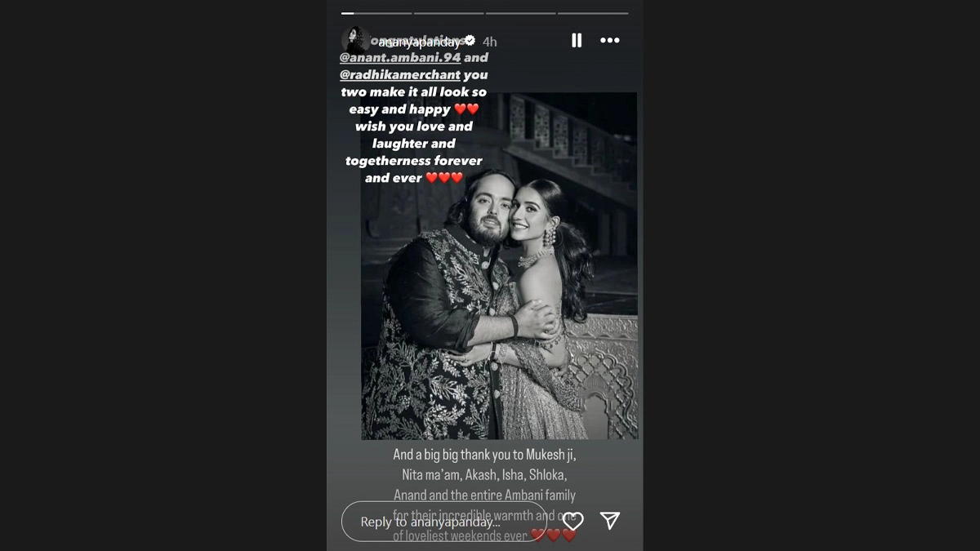Screen dimensions: 980x551
Task: Jump to the first story progress segment
Action: 376,13
